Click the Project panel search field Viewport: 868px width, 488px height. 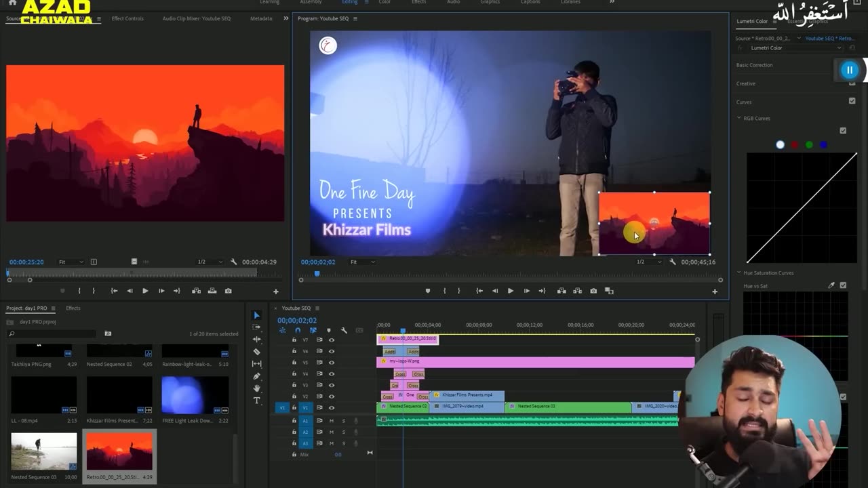point(53,333)
